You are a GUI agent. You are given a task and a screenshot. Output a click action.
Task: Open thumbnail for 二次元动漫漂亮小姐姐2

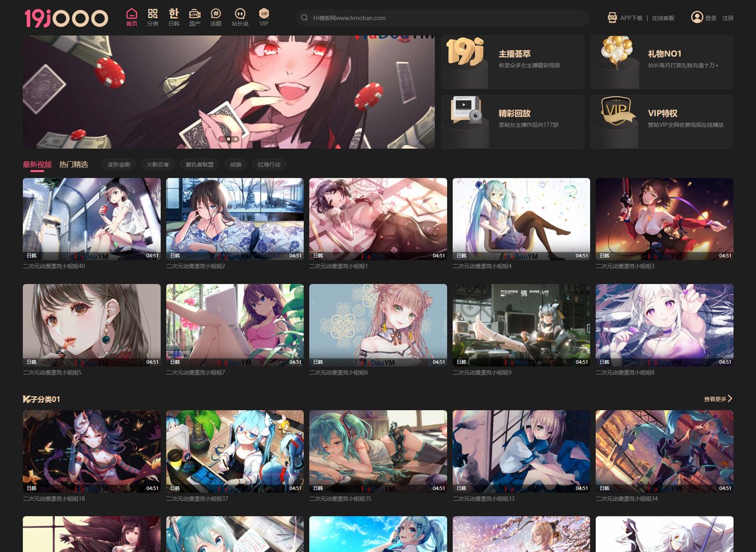tap(235, 219)
